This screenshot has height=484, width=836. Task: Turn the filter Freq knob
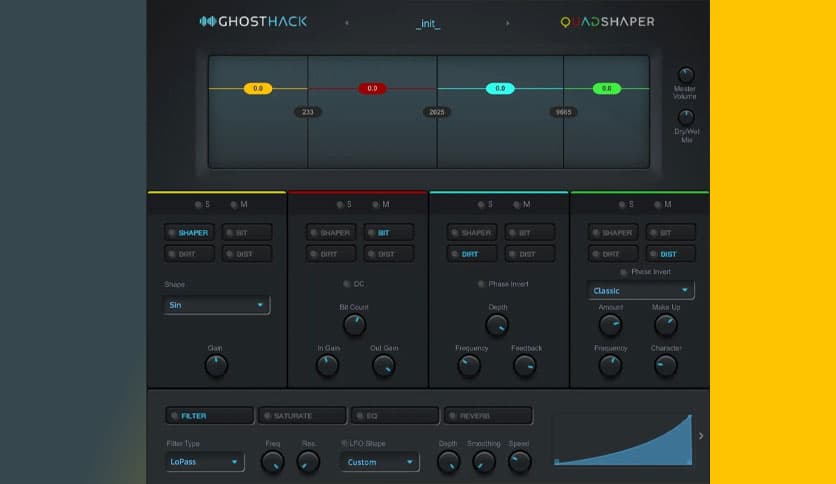coord(272,462)
